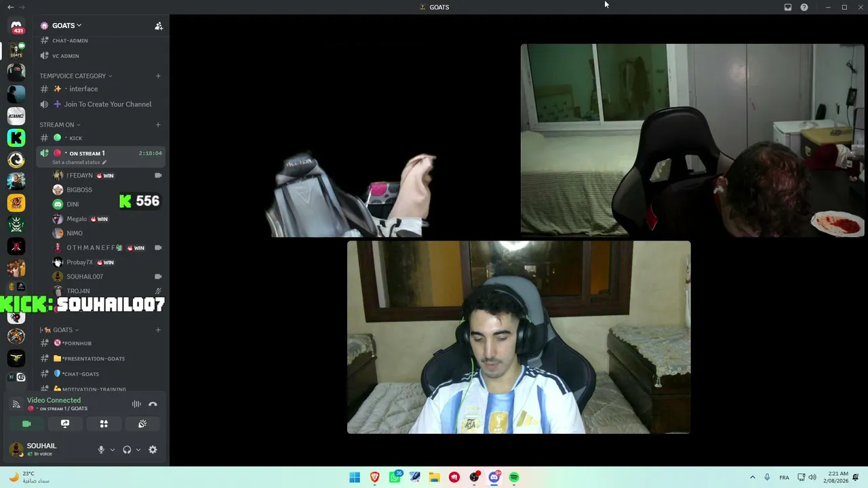Screen dimensions: 868x488
Task: Select voice member DINI
Action: point(108,204)
